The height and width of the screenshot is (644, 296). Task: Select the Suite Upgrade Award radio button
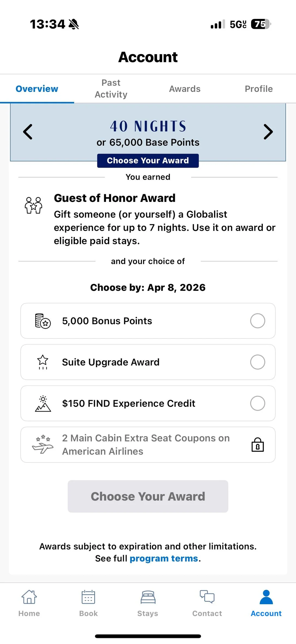[257, 362]
